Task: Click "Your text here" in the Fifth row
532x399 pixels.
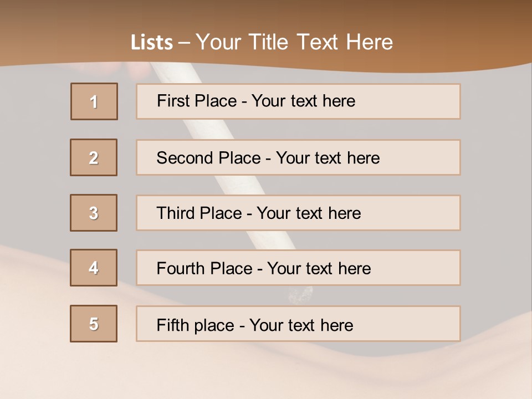Action: pos(301,325)
